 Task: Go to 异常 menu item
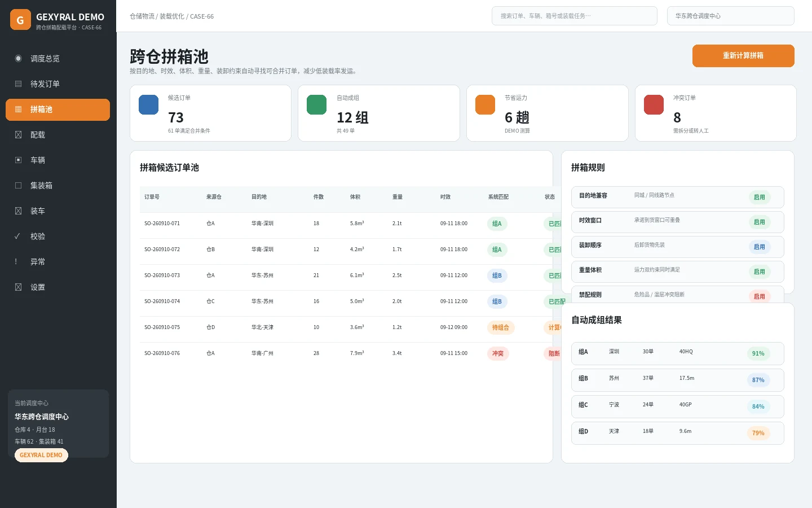58,262
